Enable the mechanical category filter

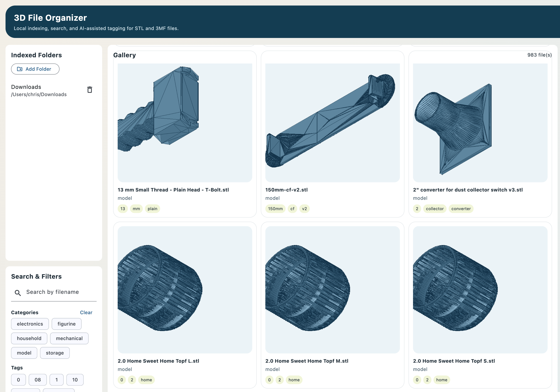69,338
